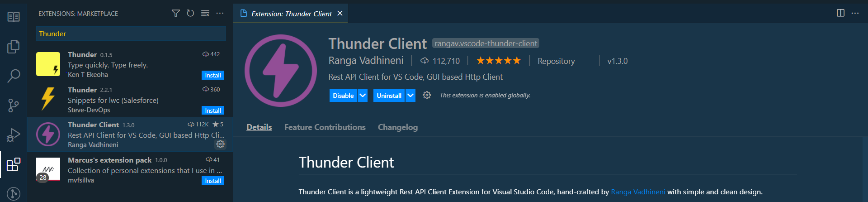The image size is (868, 202).
Task: Expand the Disable button dropdown arrow
Action: (363, 96)
